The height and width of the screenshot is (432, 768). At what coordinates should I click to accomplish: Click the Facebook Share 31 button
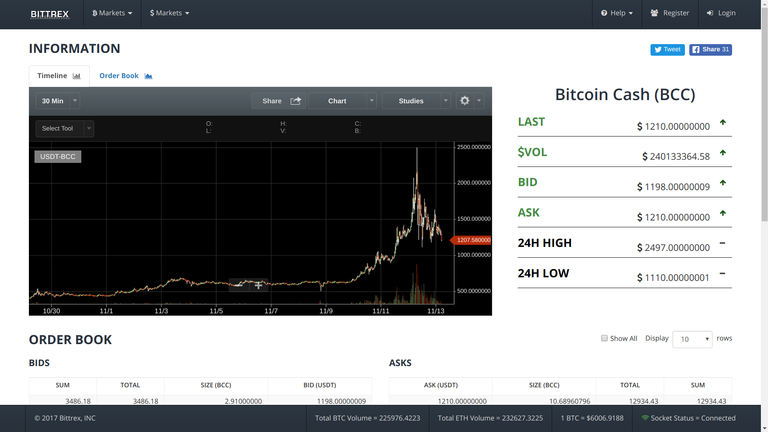click(710, 49)
